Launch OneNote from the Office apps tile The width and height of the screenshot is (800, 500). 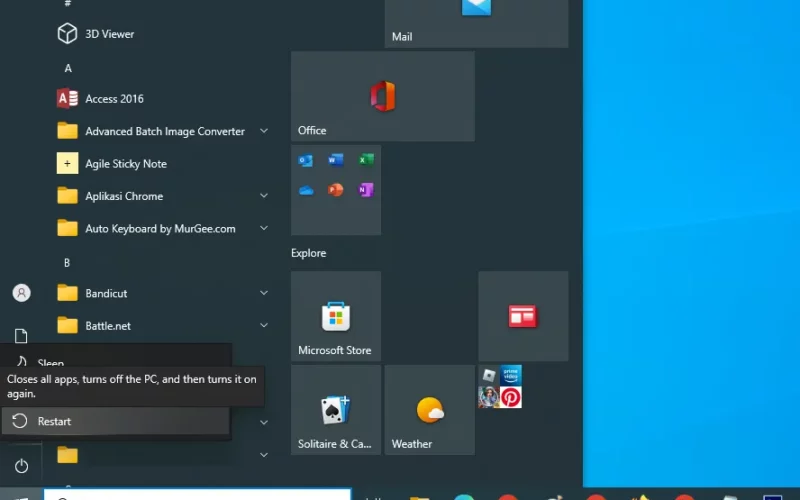pyautogui.click(x=366, y=190)
